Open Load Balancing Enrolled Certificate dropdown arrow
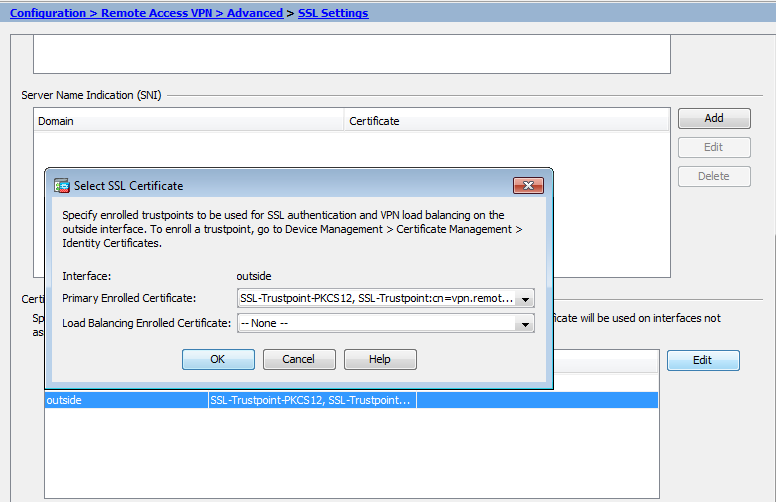This screenshot has height=502, width=776. [525, 324]
